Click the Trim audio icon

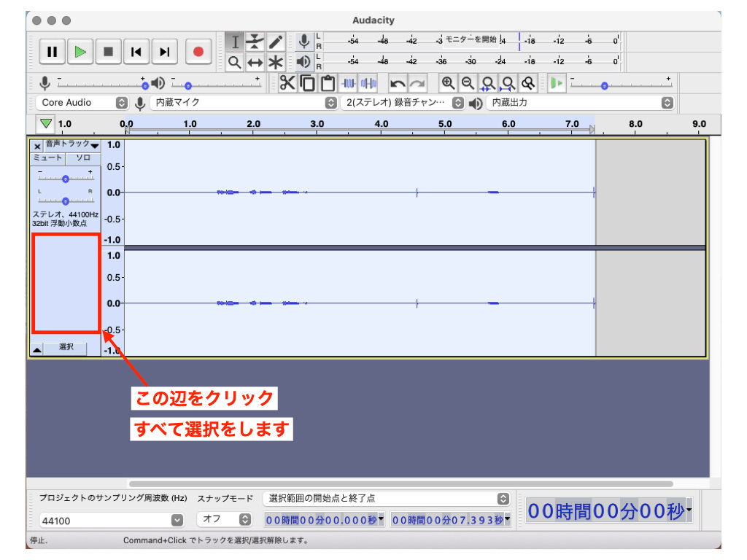348,83
